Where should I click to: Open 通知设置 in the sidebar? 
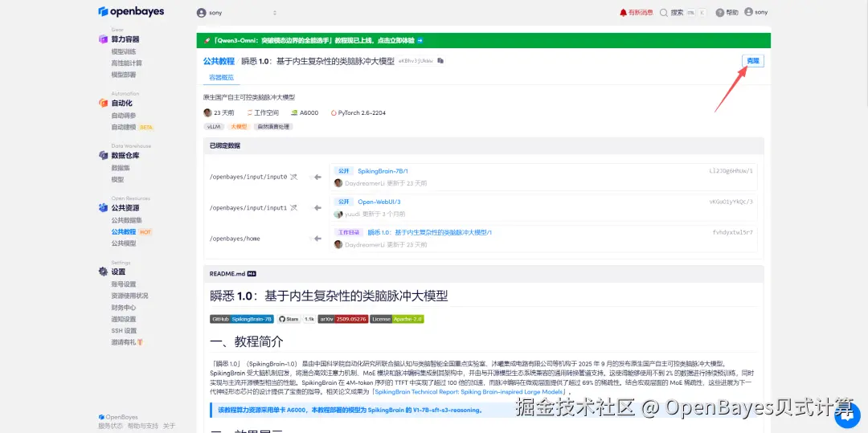pyautogui.click(x=124, y=319)
